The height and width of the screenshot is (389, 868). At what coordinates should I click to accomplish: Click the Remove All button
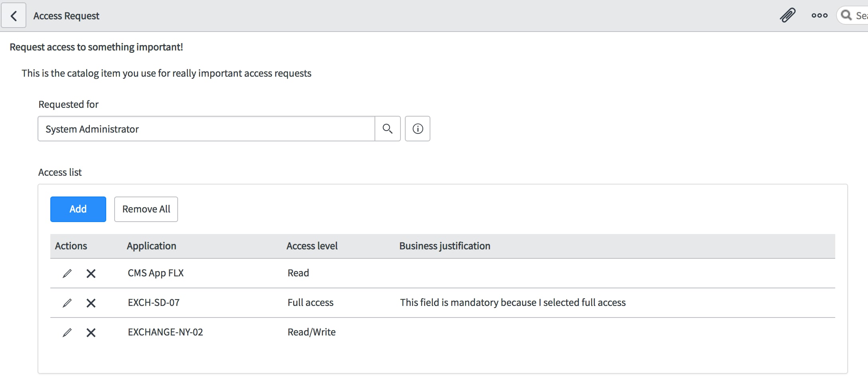coord(146,209)
